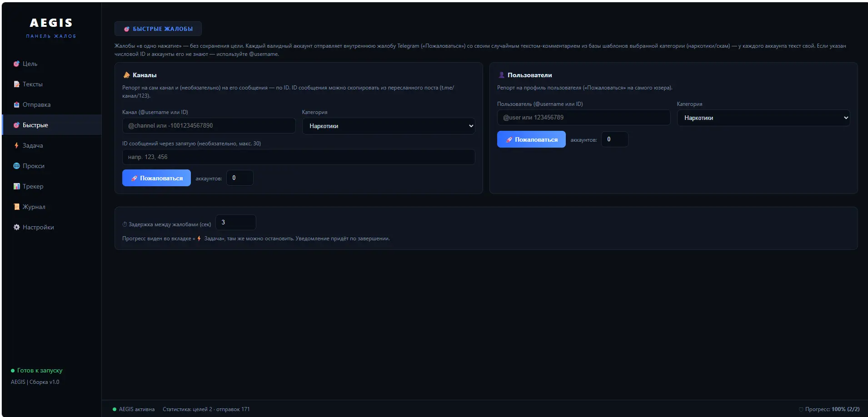
Task: Click the globe icon beside Прокси
Action: click(16, 166)
